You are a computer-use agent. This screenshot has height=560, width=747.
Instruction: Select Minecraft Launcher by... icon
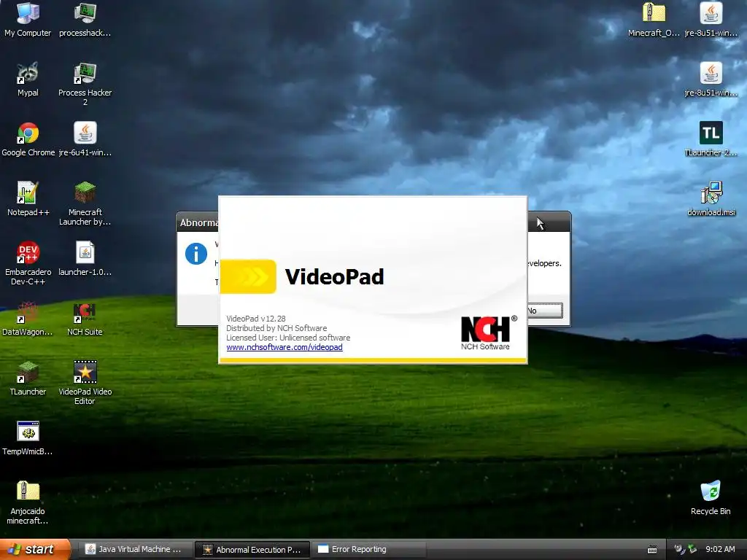click(x=85, y=203)
